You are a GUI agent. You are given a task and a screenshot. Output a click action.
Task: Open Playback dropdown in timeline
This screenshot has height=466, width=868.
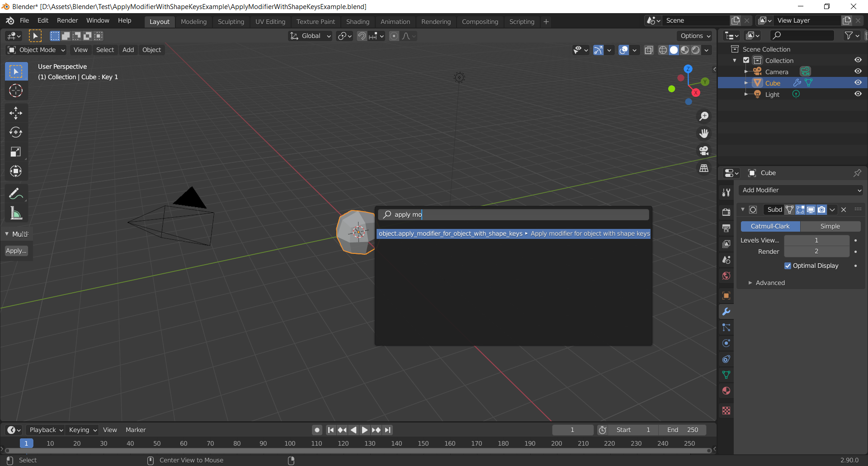pos(45,430)
